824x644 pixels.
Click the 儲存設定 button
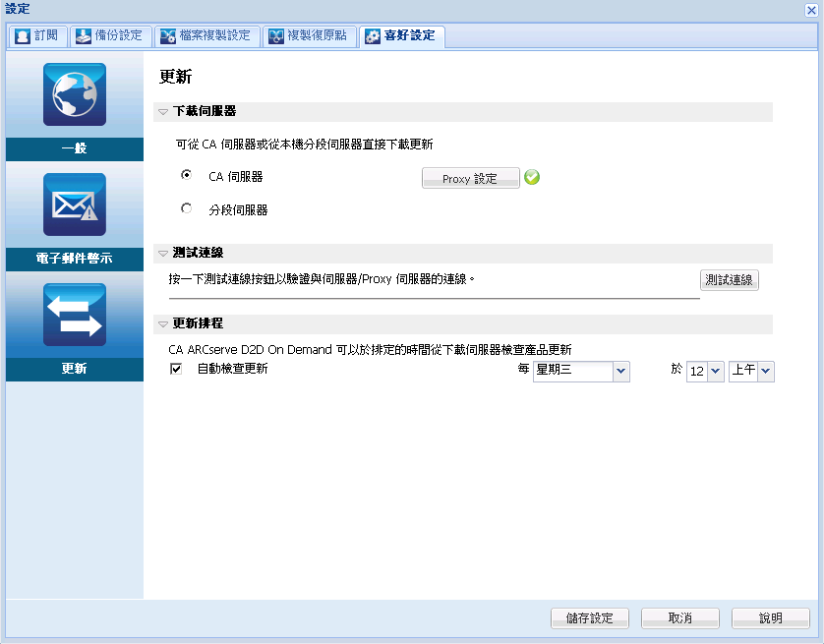[x=590, y=618]
